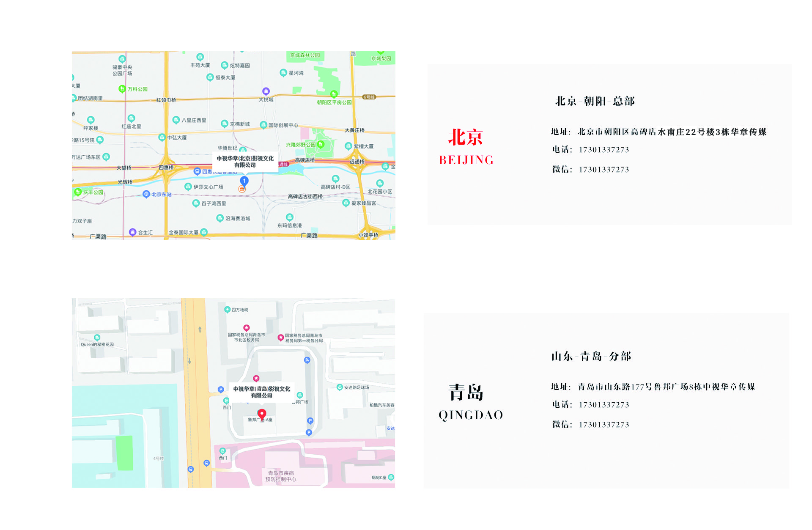Click the 中视华章(北京)影视文化有限公司 map callout
The image size is (812, 530).
pyautogui.click(x=245, y=162)
